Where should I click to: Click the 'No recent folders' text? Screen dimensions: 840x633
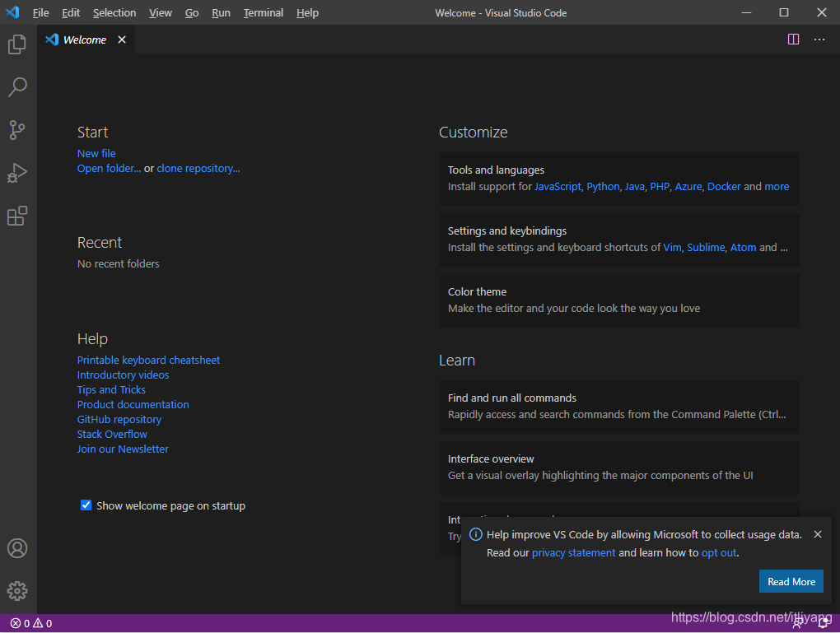coord(119,264)
